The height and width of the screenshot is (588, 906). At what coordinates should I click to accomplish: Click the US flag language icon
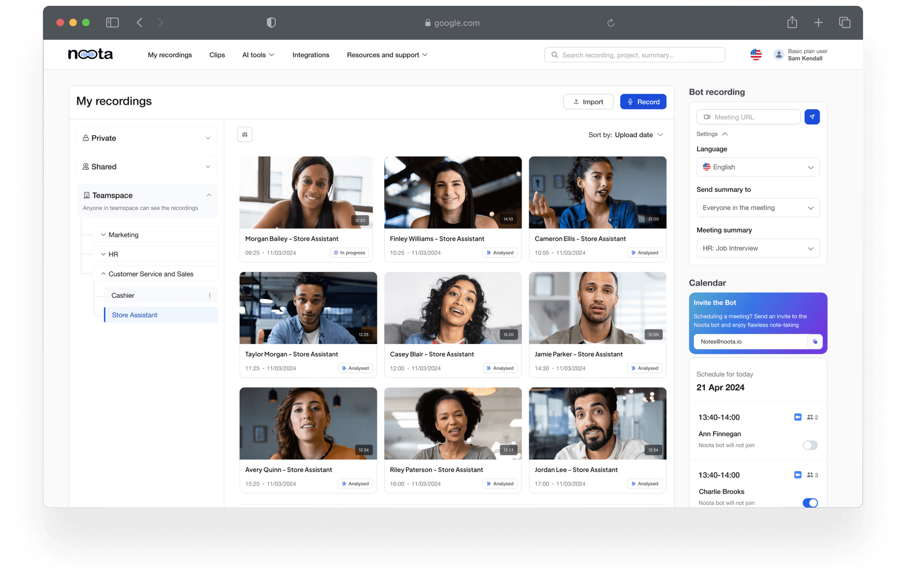pyautogui.click(x=756, y=55)
